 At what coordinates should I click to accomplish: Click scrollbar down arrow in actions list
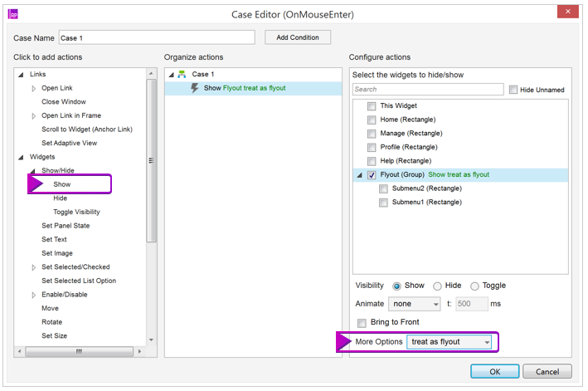pyautogui.click(x=151, y=340)
